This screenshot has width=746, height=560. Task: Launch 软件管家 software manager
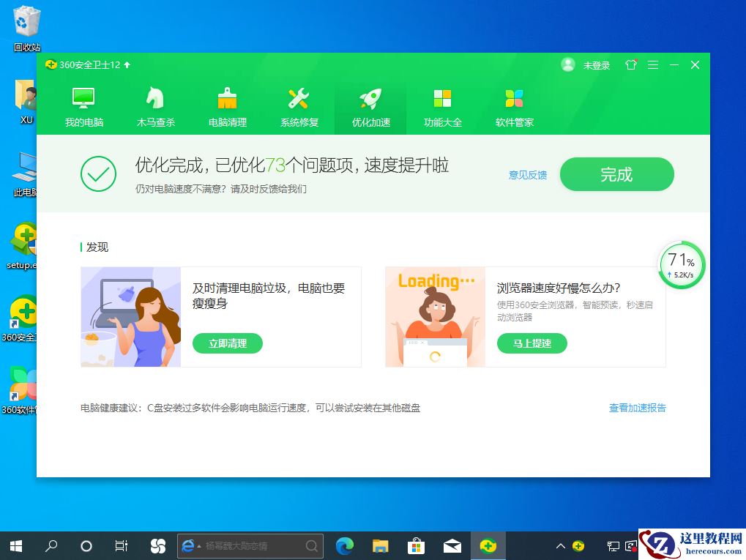click(x=514, y=105)
